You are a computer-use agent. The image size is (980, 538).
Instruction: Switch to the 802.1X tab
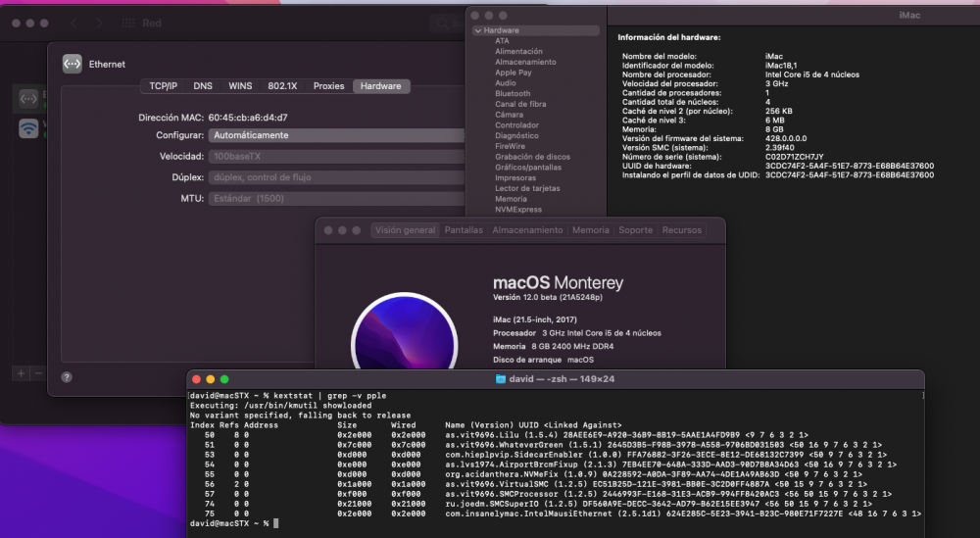pyautogui.click(x=282, y=86)
